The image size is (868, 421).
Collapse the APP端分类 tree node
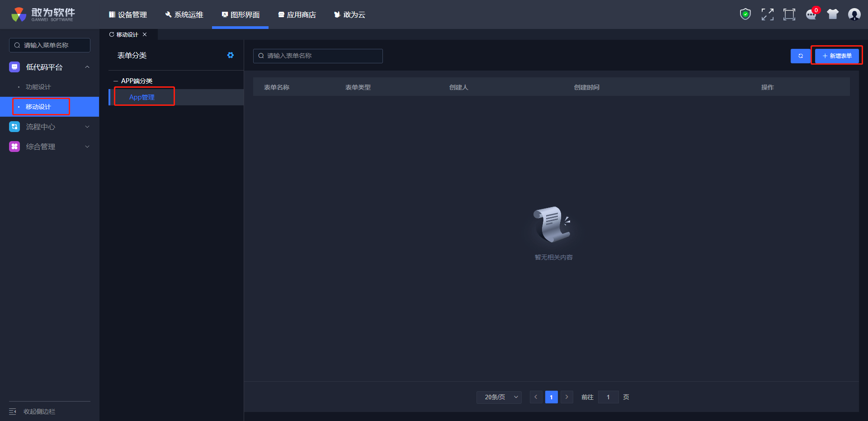(116, 81)
